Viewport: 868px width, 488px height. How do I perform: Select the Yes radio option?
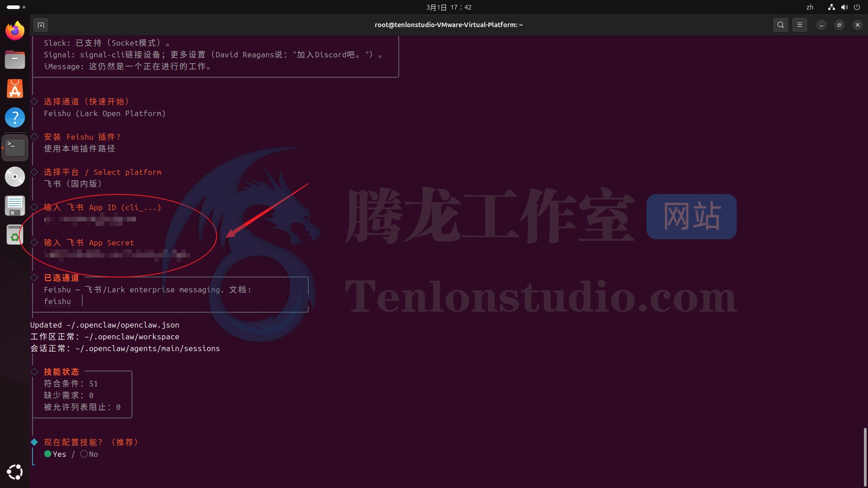(x=48, y=454)
